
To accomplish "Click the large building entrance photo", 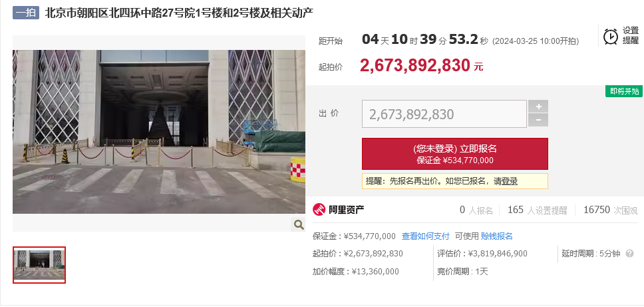I will coord(159,132).
